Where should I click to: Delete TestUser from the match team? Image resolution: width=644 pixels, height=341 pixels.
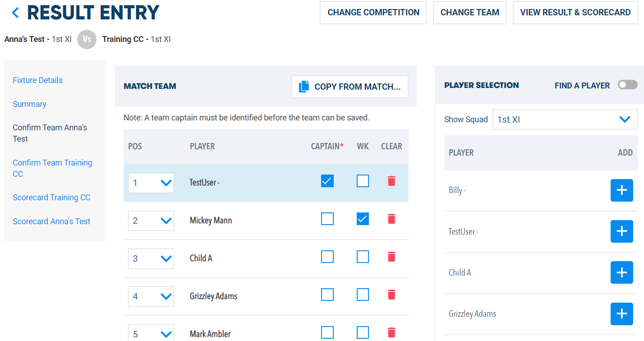pyautogui.click(x=391, y=180)
